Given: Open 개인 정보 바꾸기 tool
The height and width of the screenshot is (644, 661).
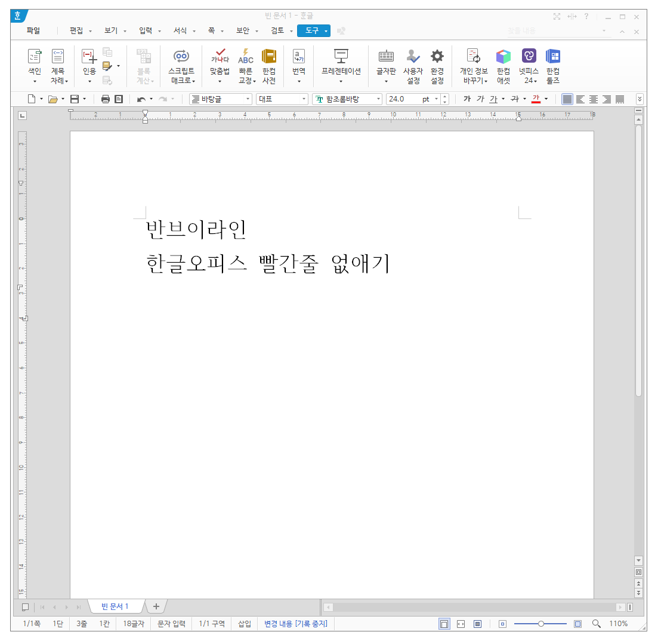Looking at the screenshot, I should pyautogui.click(x=474, y=66).
